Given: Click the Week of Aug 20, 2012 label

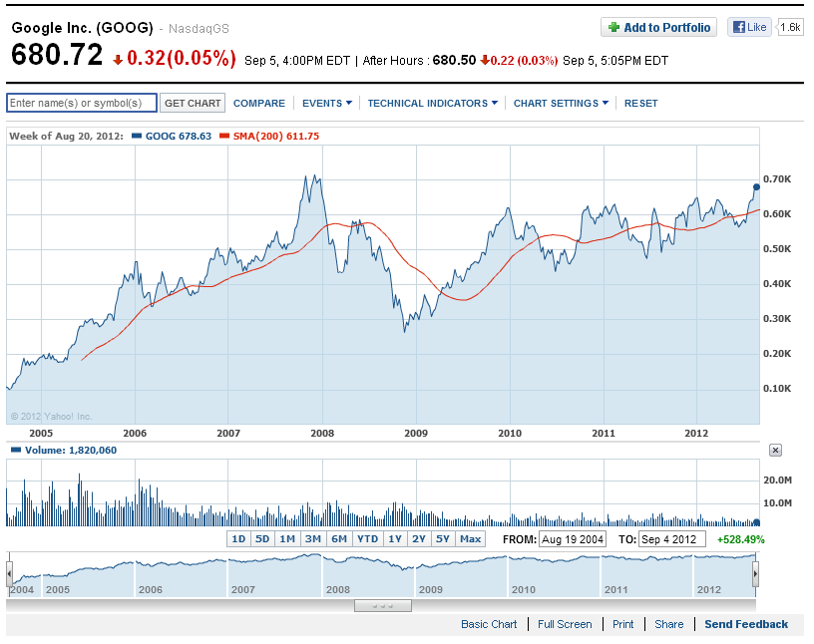Looking at the screenshot, I should (67, 136).
